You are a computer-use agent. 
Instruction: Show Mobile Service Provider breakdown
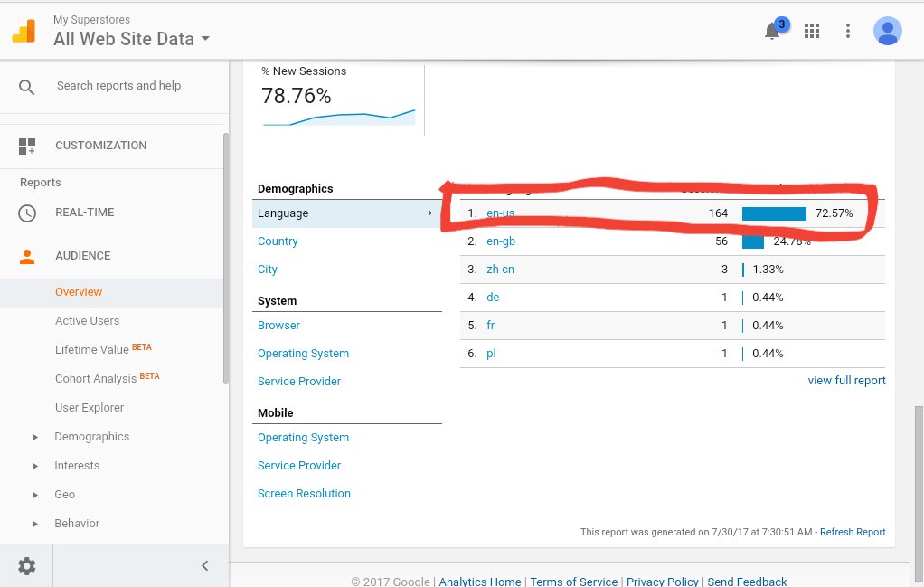(x=298, y=466)
